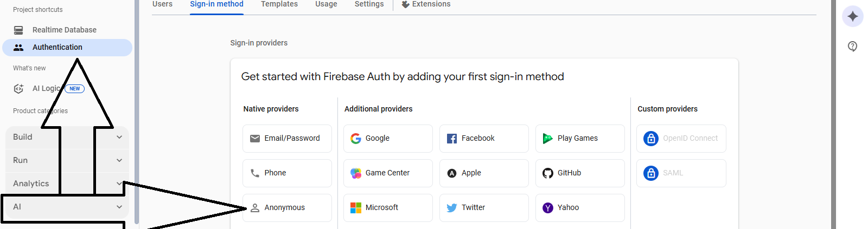Expand the Run category chevron

coord(119,160)
